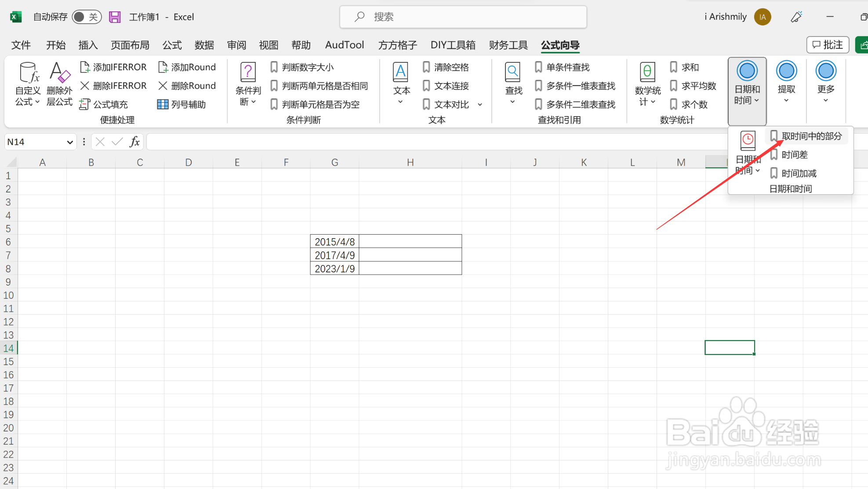Image resolution: width=868 pixels, height=489 pixels.
Task: Click the 删除外层公式 icon
Action: click(x=59, y=84)
